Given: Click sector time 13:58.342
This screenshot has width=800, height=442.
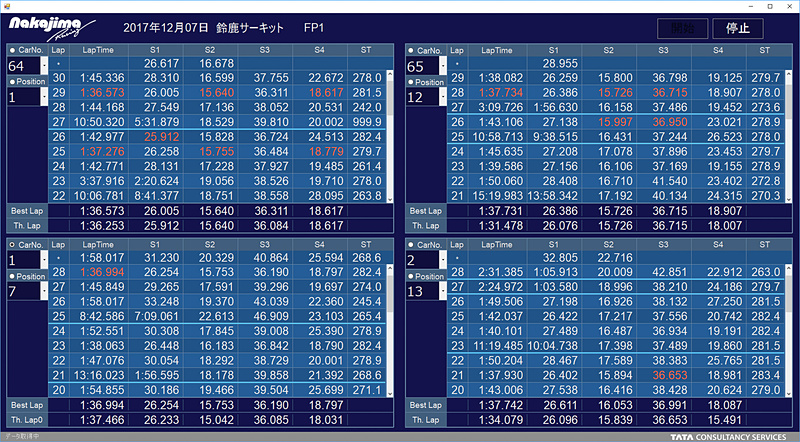Looking at the screenshot, I should [553, 195].
